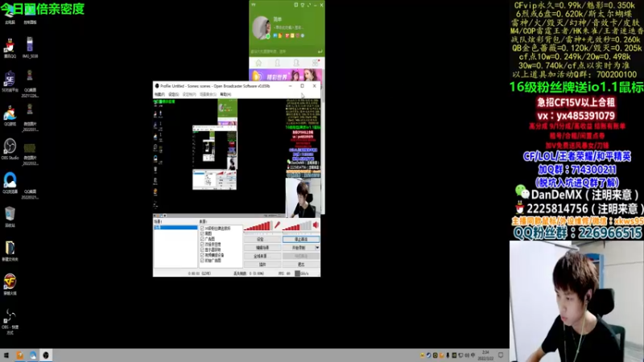644x362 pixels.
Task: Open the 场景集合 menu in OBS
Action: click(x=208, y=94)
